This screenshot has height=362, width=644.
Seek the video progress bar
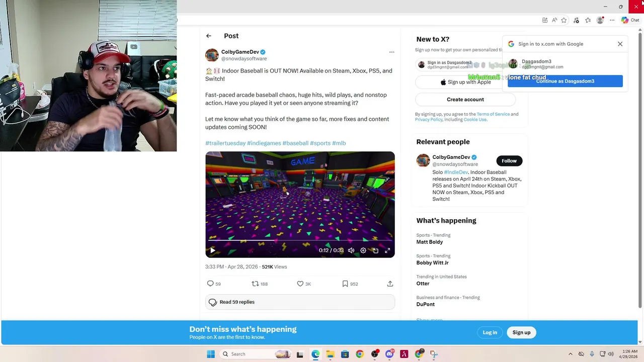(300, 240)
